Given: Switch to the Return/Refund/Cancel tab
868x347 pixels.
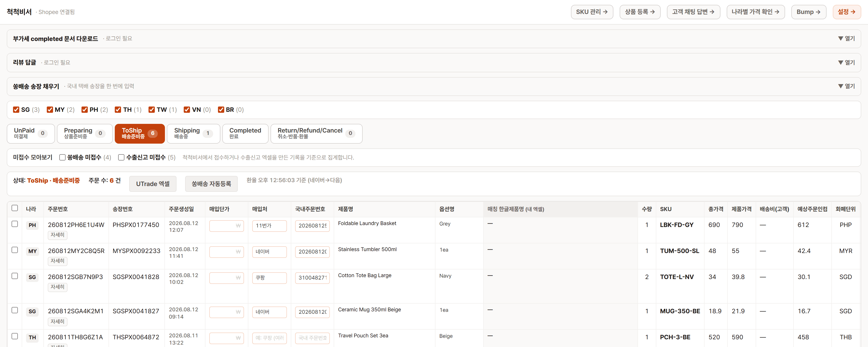Looking at the screenshot, I should coord(316,133).
